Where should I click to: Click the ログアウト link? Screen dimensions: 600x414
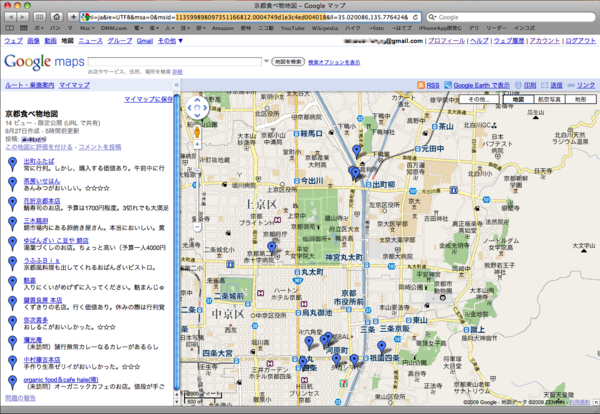coord(580,41)
